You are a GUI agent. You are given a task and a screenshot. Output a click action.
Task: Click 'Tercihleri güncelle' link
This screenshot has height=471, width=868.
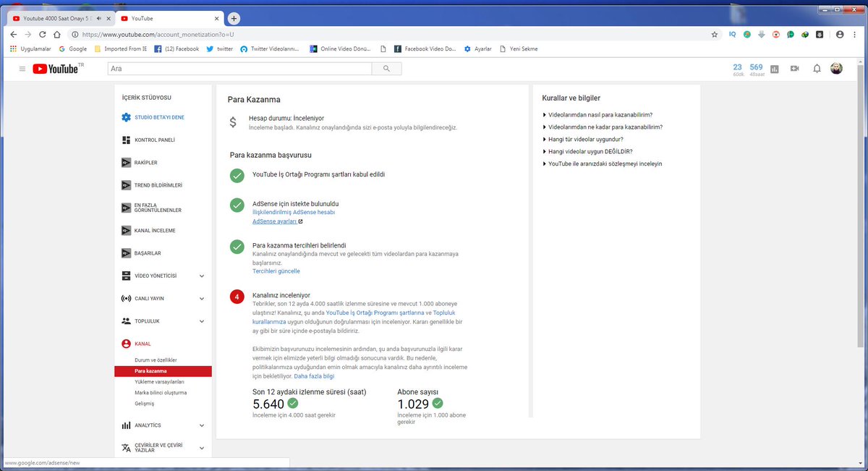[x=276, y=271]
